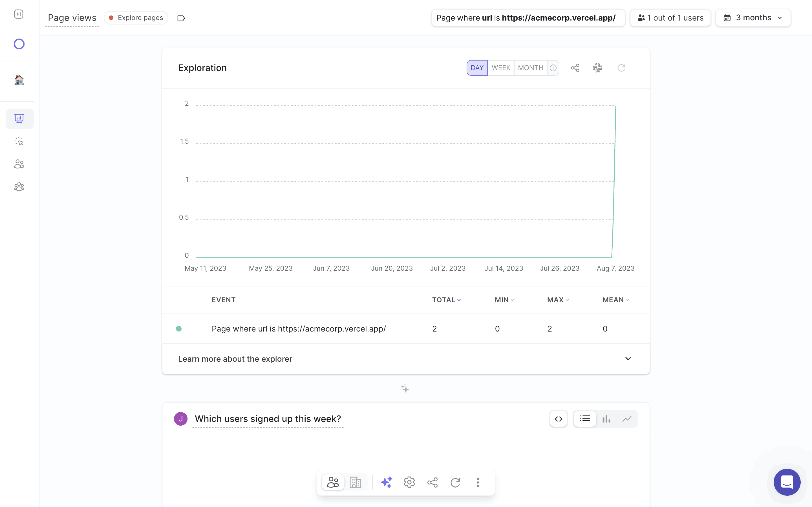Switch chart granularity to MONTH
This screenshot has width=812, height=507.
[x=530, y=68]
